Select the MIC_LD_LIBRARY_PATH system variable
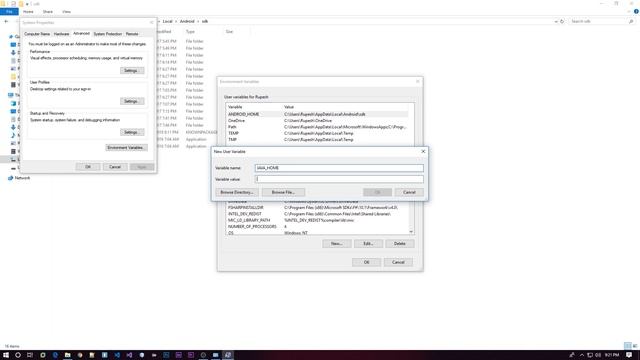640x360 pixels. click(x=317, y=220)
